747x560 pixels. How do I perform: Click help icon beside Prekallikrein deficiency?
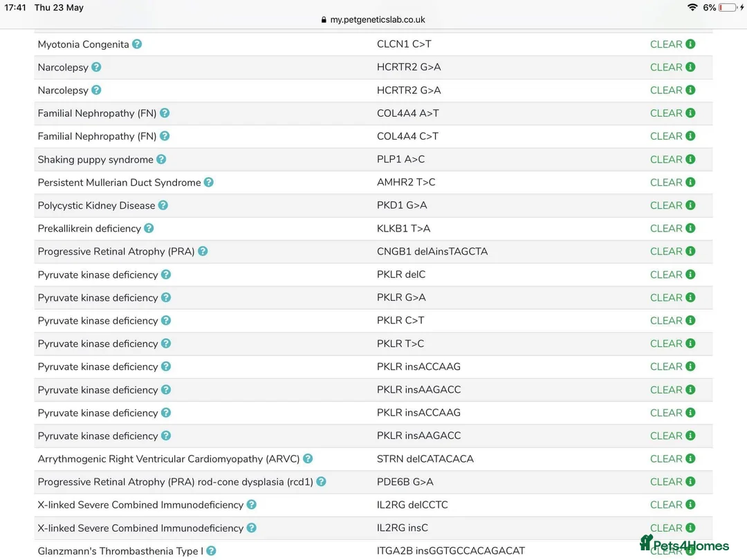click(149, 228)
